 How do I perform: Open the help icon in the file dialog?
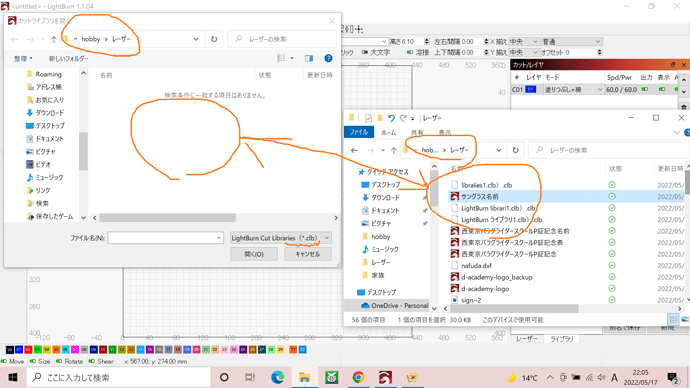pos(328,58)
